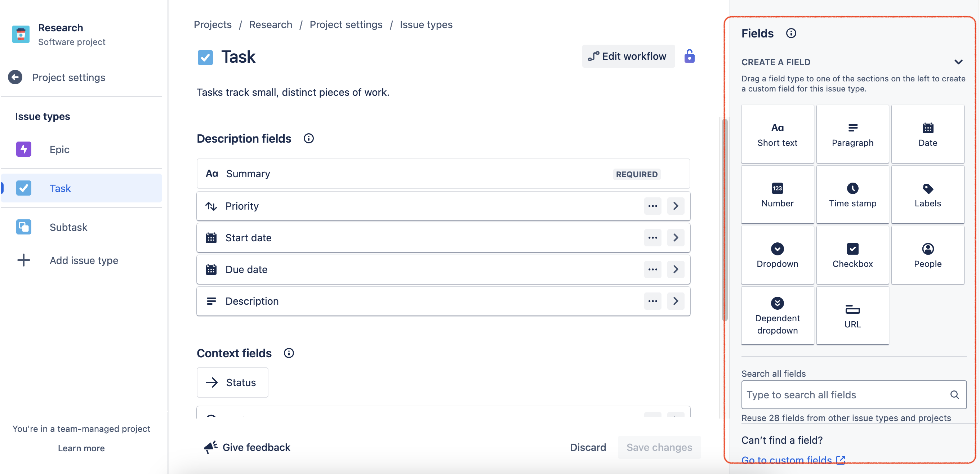The image size is (980, 474).
Task: Select the Dependent dropdown field tile
Action: coord(777,316)
